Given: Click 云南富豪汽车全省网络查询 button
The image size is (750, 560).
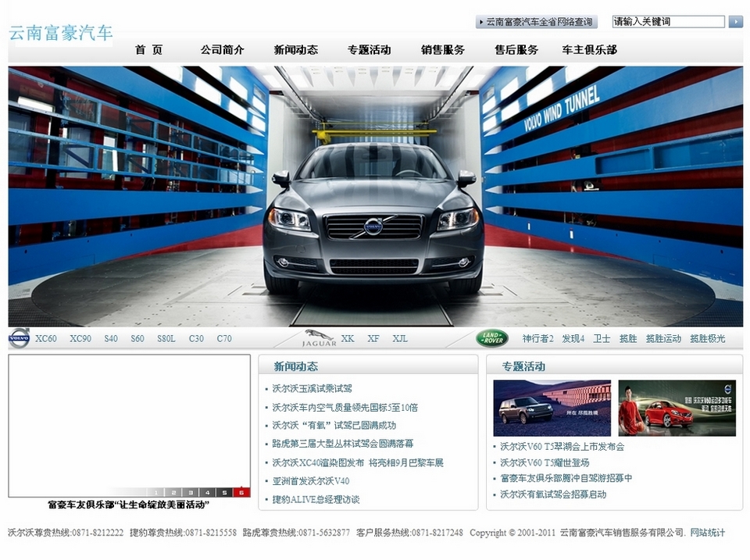Looking at the screenshot, I should coord(536,22).
